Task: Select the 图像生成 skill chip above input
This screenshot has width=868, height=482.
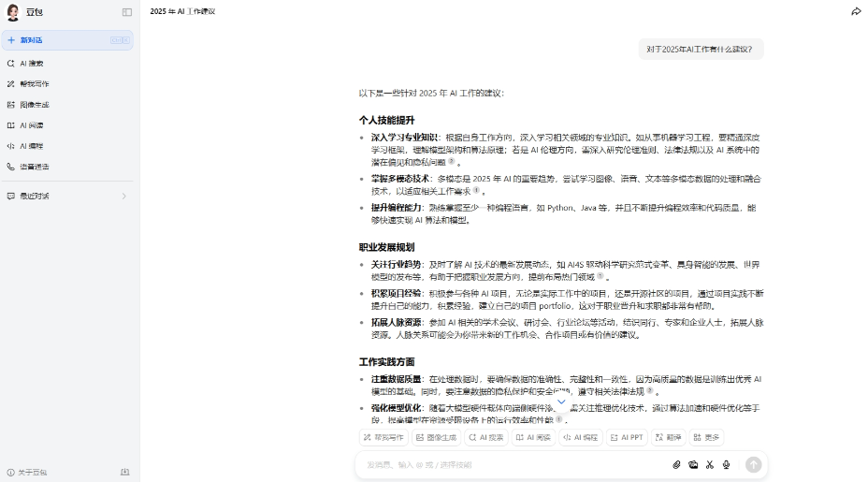Action: [x=437, y=438]
